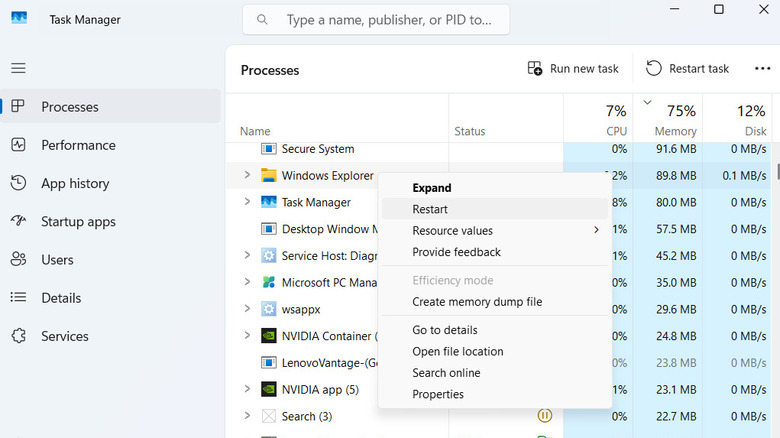Open the three-dot more options menu

(x=762, y=69)
